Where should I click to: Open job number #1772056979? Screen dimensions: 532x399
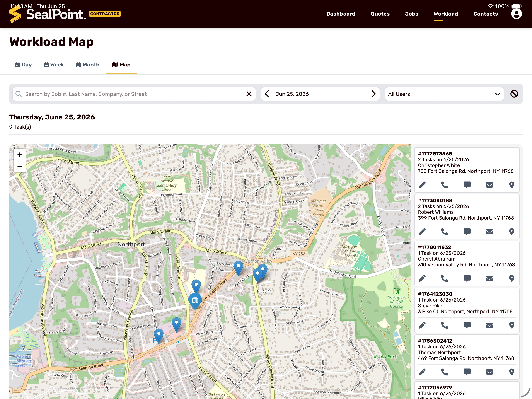pos(435,387)
